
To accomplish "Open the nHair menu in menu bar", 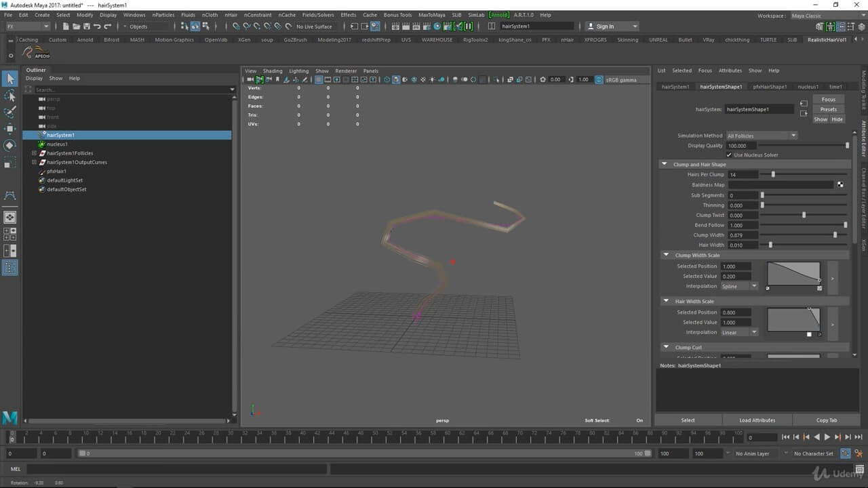I will tap(231, 15).
